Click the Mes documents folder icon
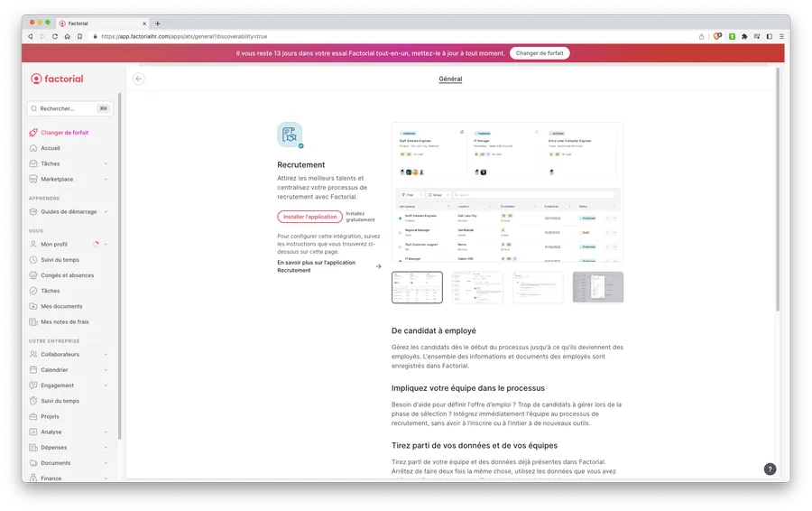This screenshot has width=812, height=511. pos(33,306)
